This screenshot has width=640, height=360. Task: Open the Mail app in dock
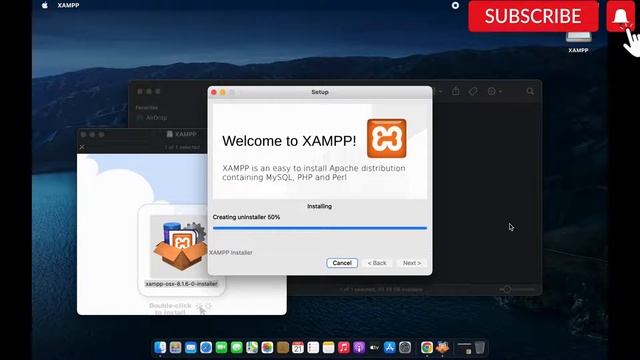coord(191,347)
